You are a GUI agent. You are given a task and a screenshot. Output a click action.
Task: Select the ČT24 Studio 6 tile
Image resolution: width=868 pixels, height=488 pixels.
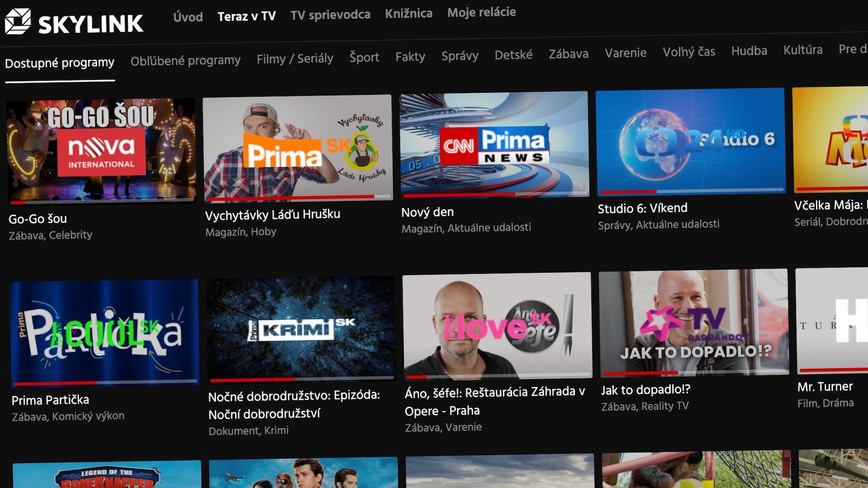(x=690, y=141)
